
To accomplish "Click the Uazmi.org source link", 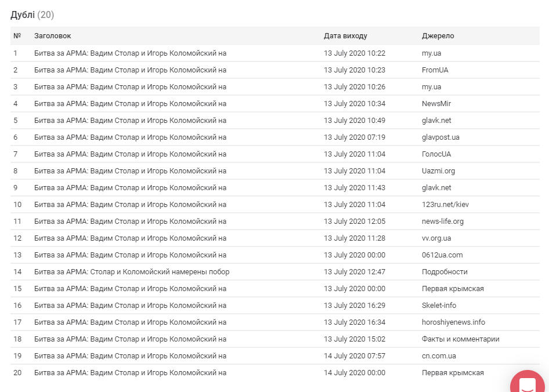I will [x=438, y=171].
